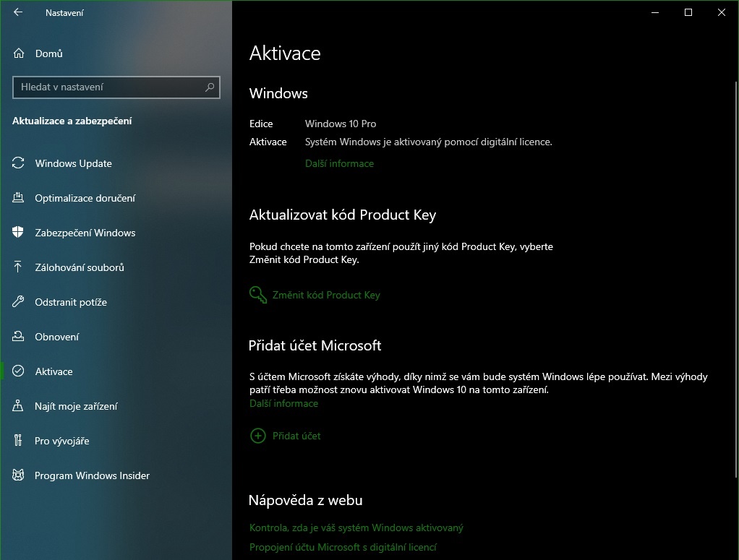Image resolution: width=739 pixels, height=560 pixels.
Task: Click the search magnifier icon
Action: 210,87
